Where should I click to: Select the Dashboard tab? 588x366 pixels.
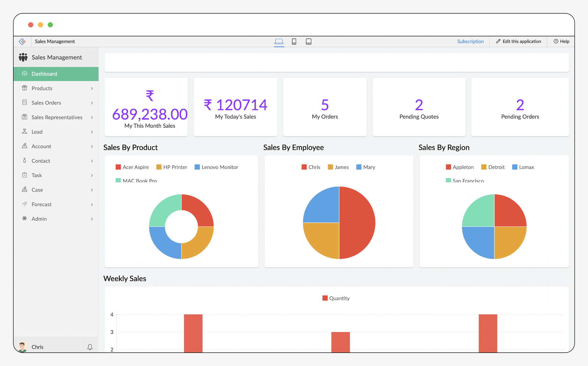[44, 74]
